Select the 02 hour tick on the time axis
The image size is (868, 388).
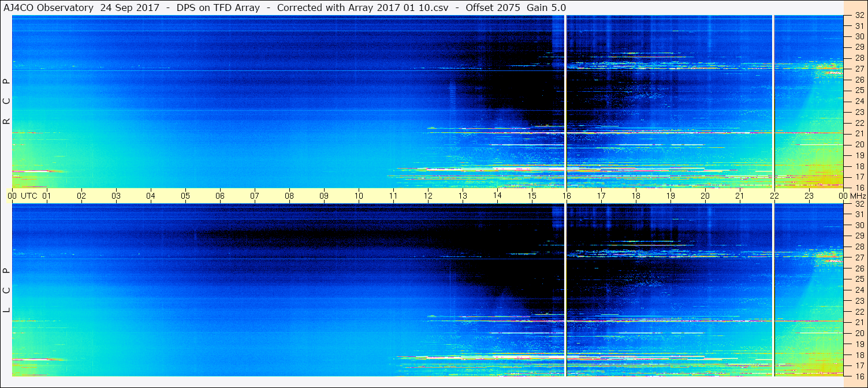(x=81, y=196)
